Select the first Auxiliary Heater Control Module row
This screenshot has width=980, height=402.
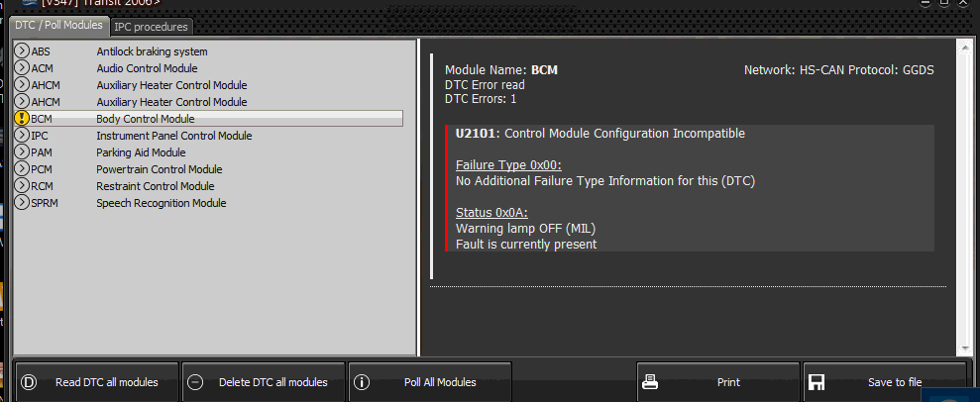(x=171, y=85)
